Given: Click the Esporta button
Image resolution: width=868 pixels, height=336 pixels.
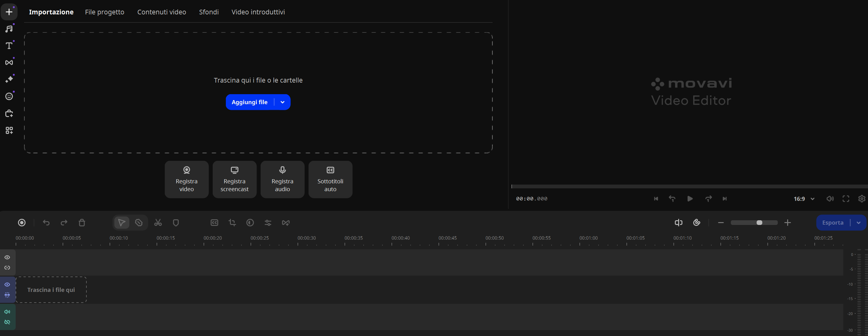Looking at the screenshot, I should click(x=833, y=222).
